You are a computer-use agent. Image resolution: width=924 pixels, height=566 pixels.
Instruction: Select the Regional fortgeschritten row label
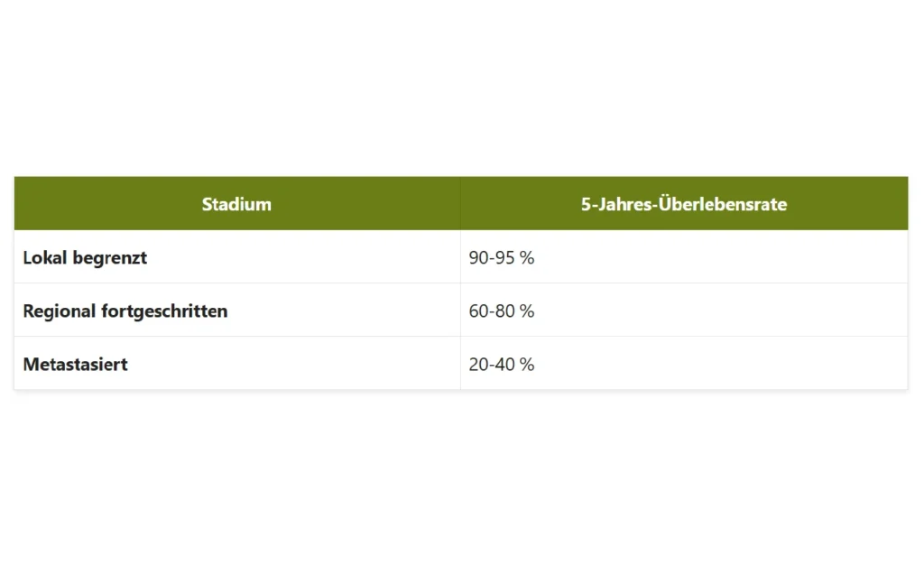click(x=125, y=311)
